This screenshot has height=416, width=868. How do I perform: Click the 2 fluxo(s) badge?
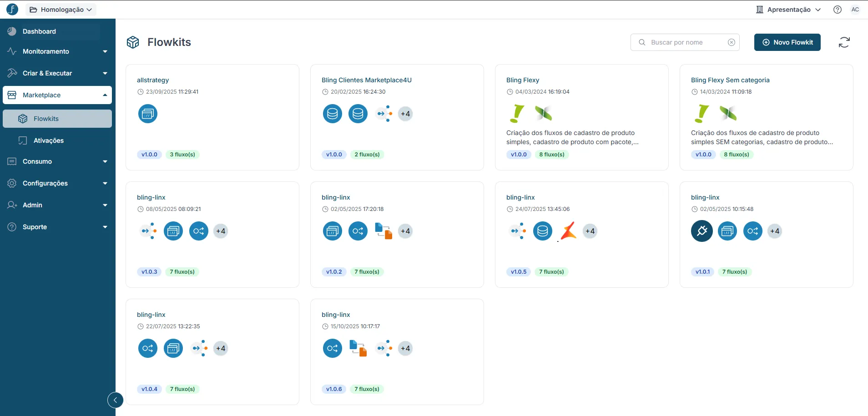tap(367, 155)
